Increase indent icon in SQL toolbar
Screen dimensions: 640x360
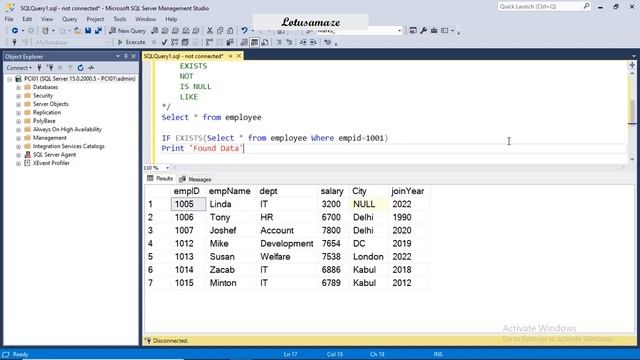(x=313, y=42)
